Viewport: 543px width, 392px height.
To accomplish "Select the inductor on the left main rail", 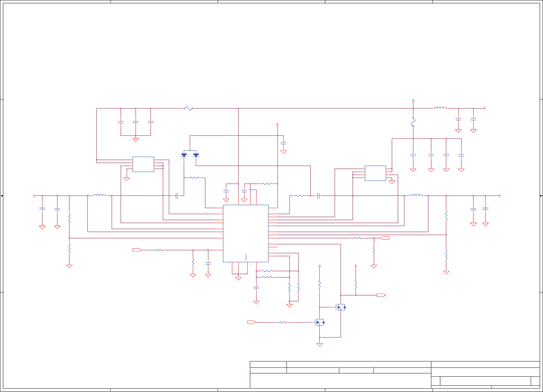I will pos(100,195).
